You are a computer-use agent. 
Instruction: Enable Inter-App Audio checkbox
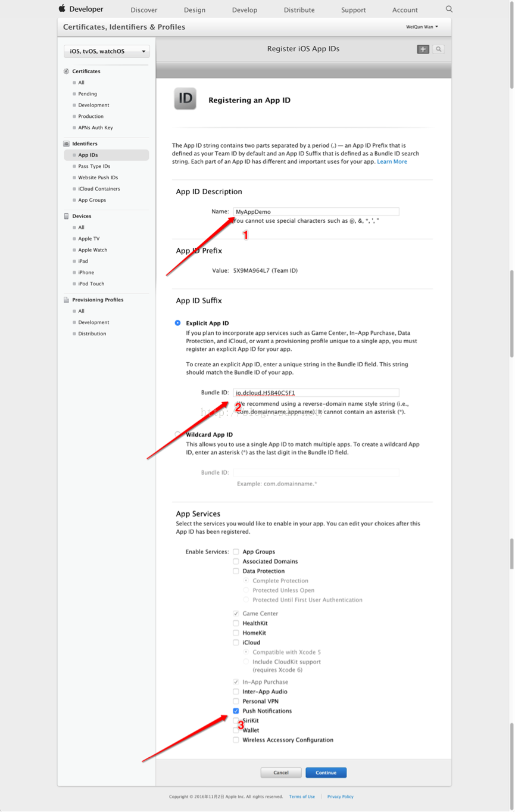pyautogui.click(x=236, y=692)
